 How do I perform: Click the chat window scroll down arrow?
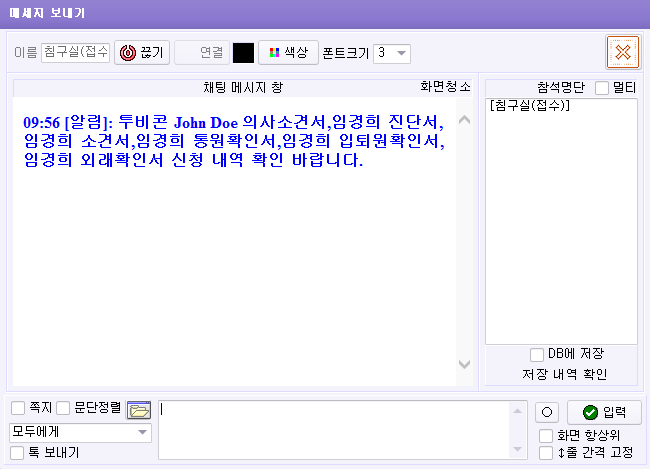(463, 364)
